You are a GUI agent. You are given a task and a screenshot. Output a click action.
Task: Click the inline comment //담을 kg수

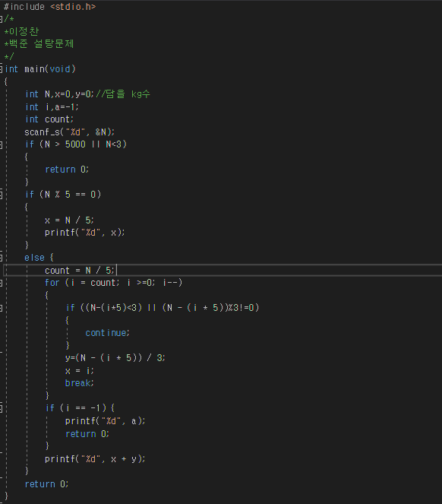123,94
